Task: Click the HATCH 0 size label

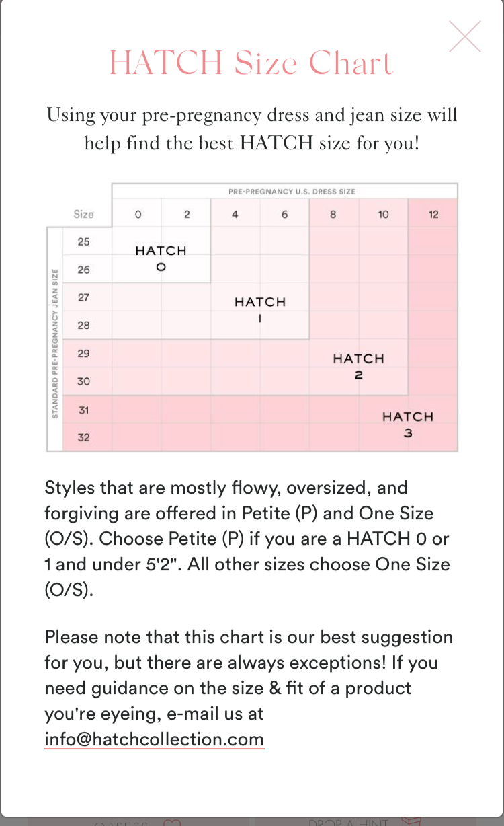Action: click(161, 258)
